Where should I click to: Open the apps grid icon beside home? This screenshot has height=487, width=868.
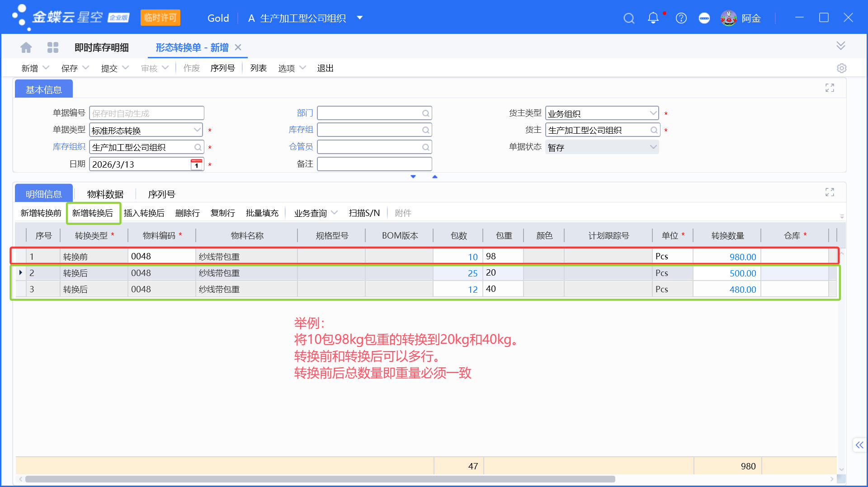tap(53, 47)
